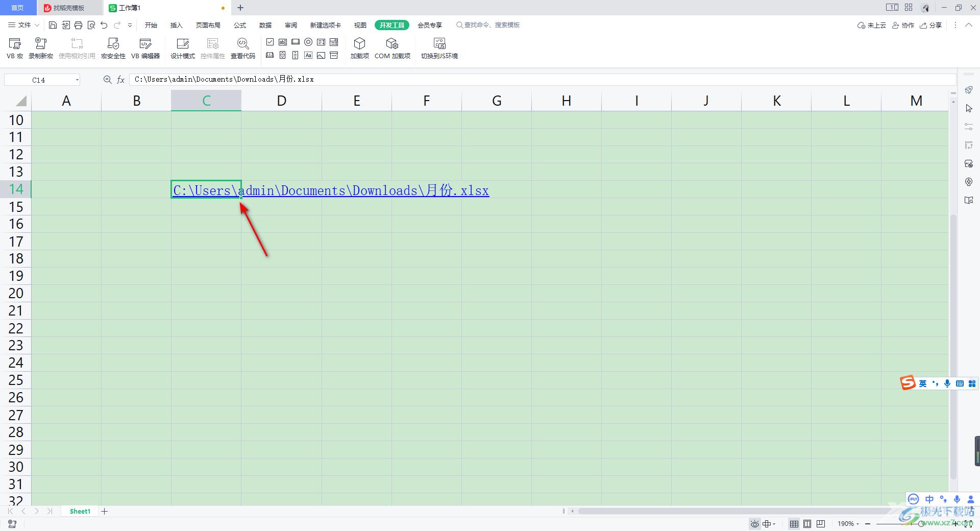This screenshot has width=980, height=531.
Task: Insert a spin button control
Action: (283, 55)
